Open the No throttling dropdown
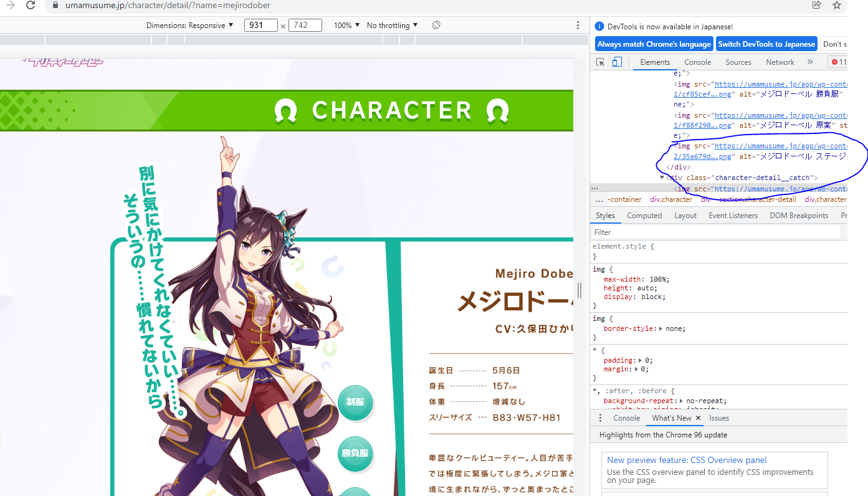This screenshot has height=496, width=868. 393,26
